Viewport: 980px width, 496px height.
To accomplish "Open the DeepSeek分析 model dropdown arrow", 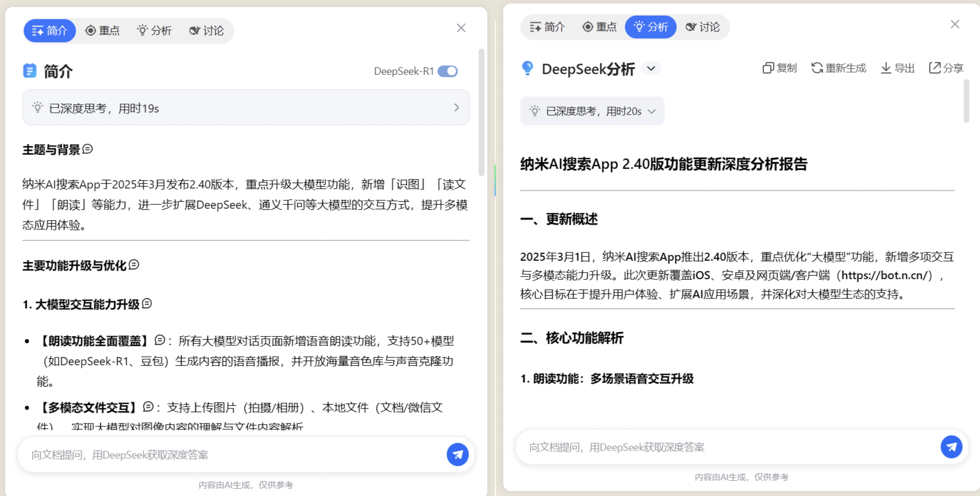I will 651,69.
